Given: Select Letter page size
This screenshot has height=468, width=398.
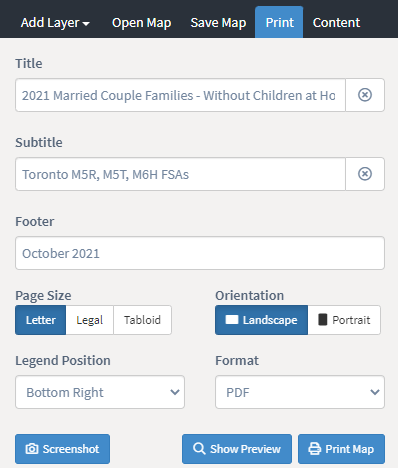Looking at the screenshot, I should point(41,320).
